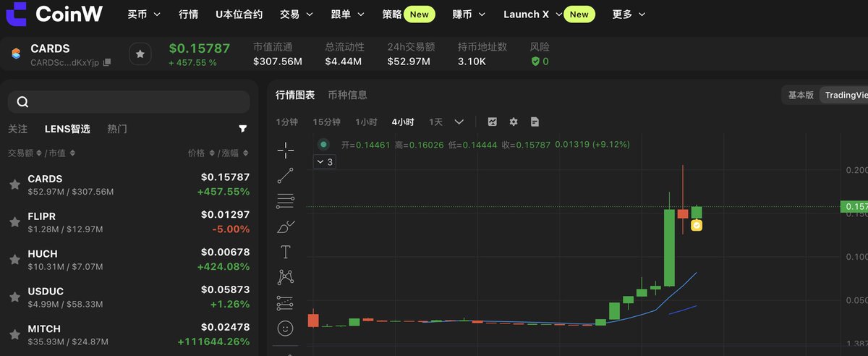Select 15分钟 interval
This screenshot has width=868, height=356.
tap(326, 122)
